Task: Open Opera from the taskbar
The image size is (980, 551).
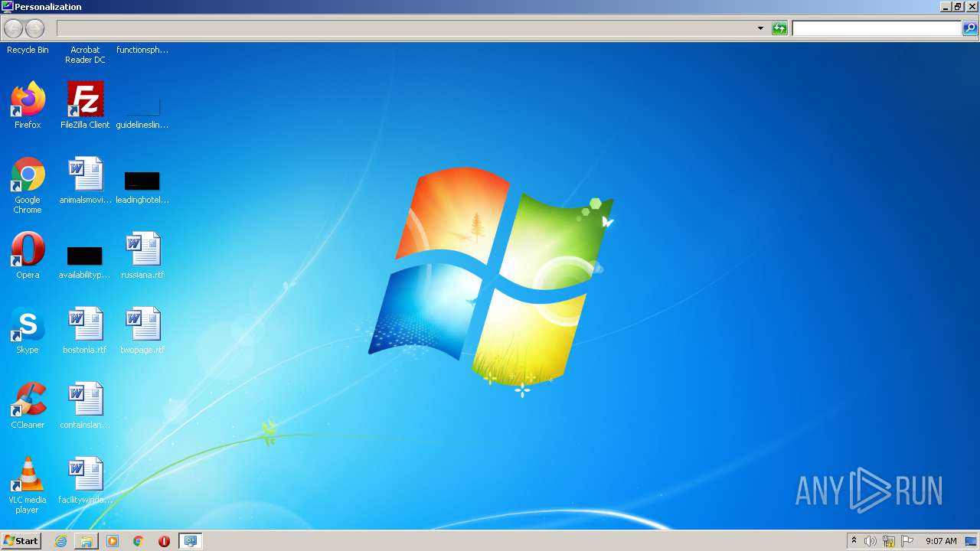Action: (x=164, y=541)
